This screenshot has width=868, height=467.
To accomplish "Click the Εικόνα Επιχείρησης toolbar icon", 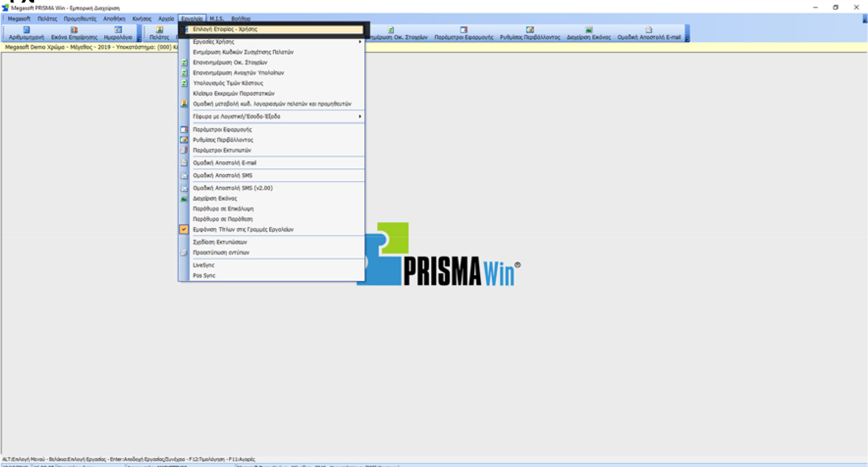I will (x=74, y=33).
